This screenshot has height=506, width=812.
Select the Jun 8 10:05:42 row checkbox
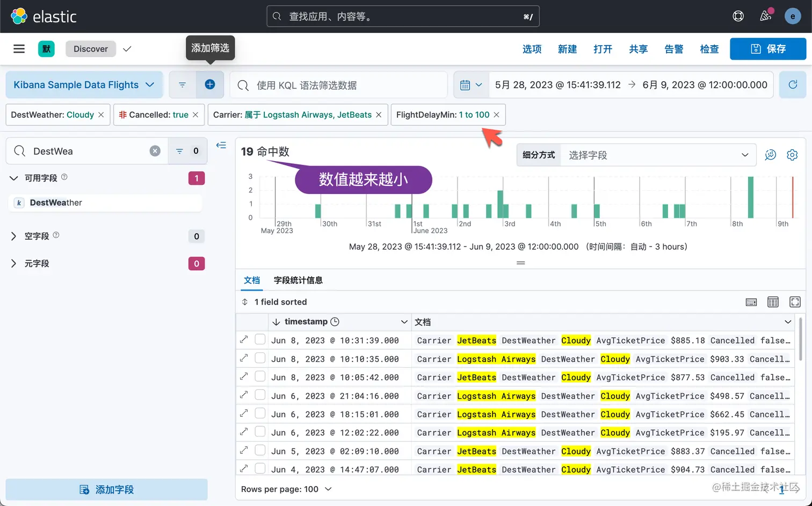pos(260,376)
